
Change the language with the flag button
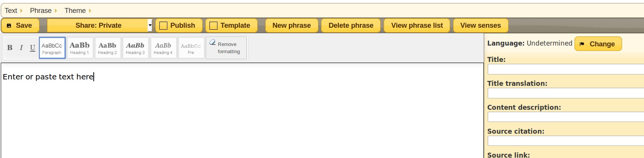598,44
